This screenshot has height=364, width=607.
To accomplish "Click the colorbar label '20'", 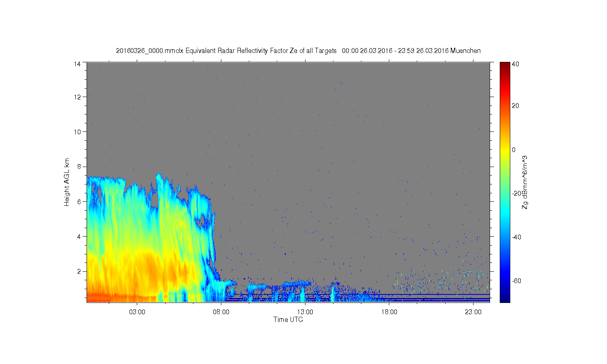I will click(516, 106).
